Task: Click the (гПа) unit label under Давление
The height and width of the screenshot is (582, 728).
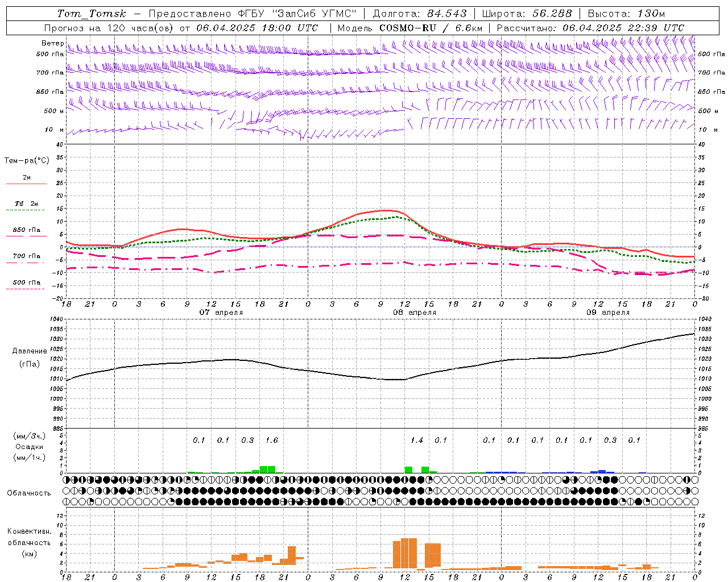Action: [x=30, y=364]
